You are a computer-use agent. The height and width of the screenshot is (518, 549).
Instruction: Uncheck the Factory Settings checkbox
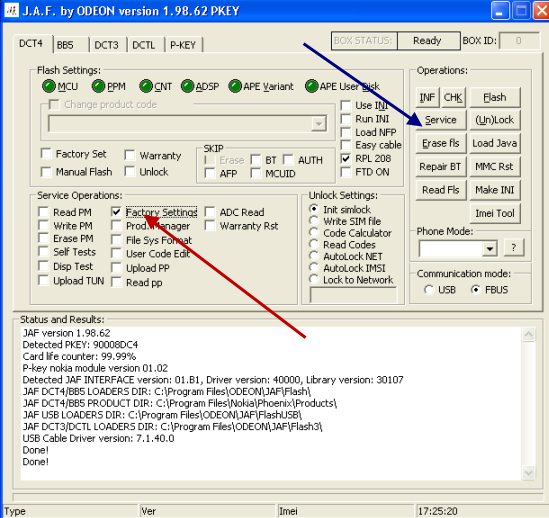point(116,212)
